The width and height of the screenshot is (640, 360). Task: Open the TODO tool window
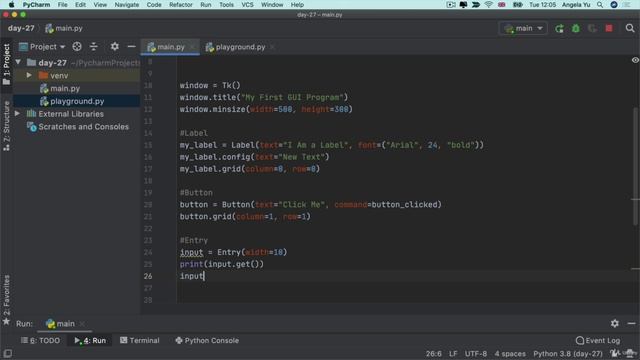click(x=40, y=340)
